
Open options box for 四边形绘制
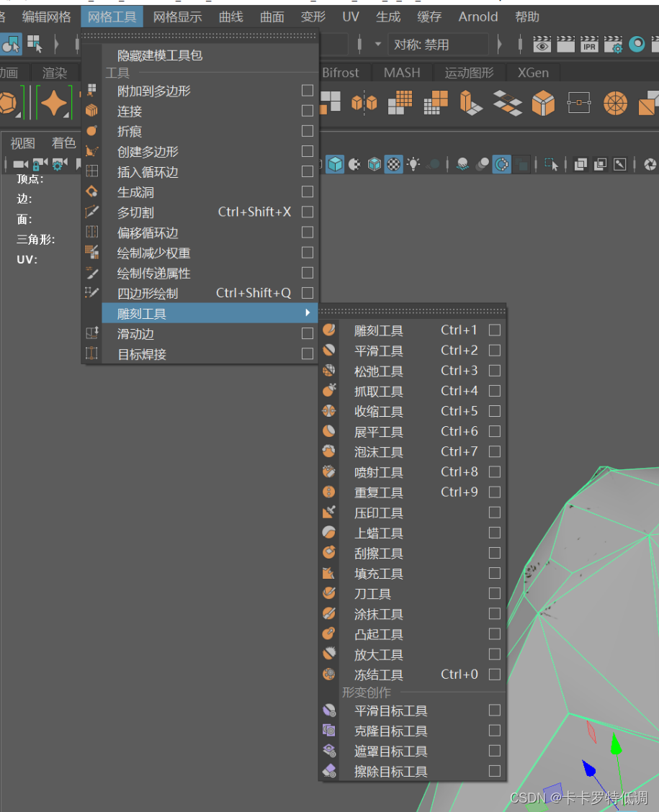[308, 293]
